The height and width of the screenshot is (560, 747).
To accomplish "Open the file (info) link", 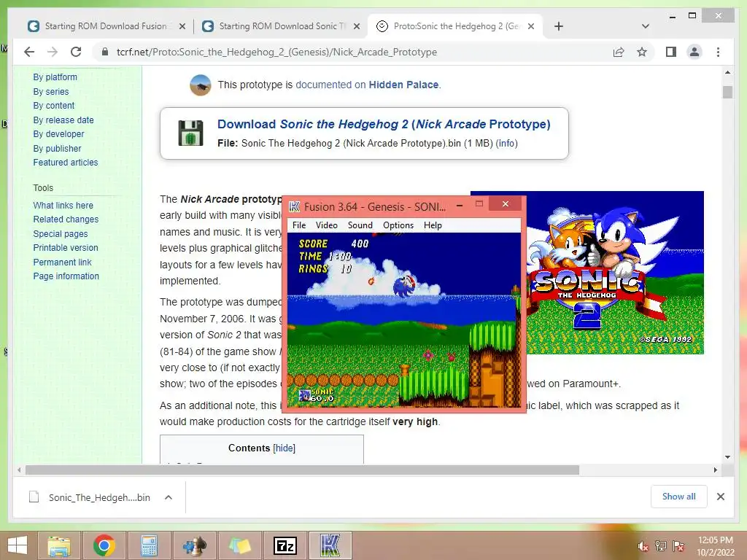I will click(x=507, y=144).
